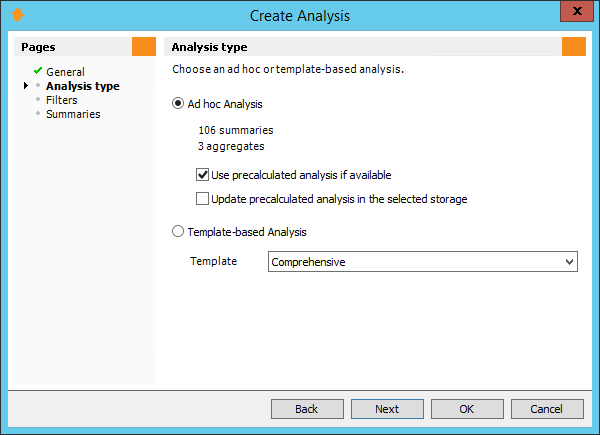Click the Comprehensive template combo box
Screen dimensions: 600x435
click(x=423, y=262)
